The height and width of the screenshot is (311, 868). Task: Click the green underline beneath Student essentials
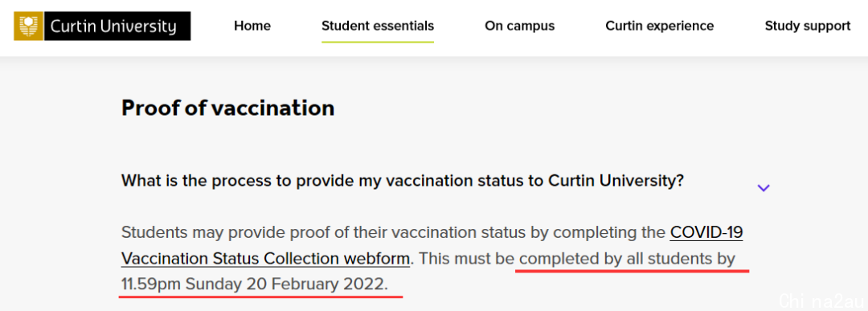tap(378, 42)
